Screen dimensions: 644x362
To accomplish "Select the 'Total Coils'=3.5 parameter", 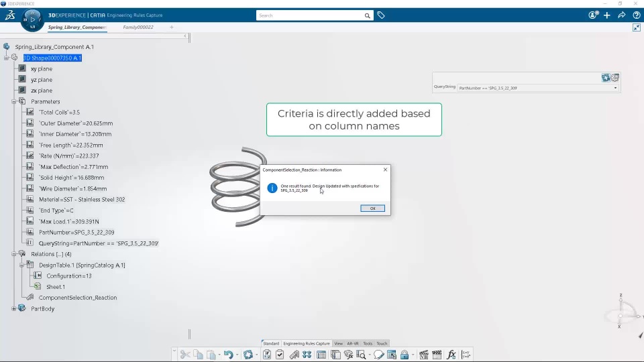I will (x=59, y=112).
